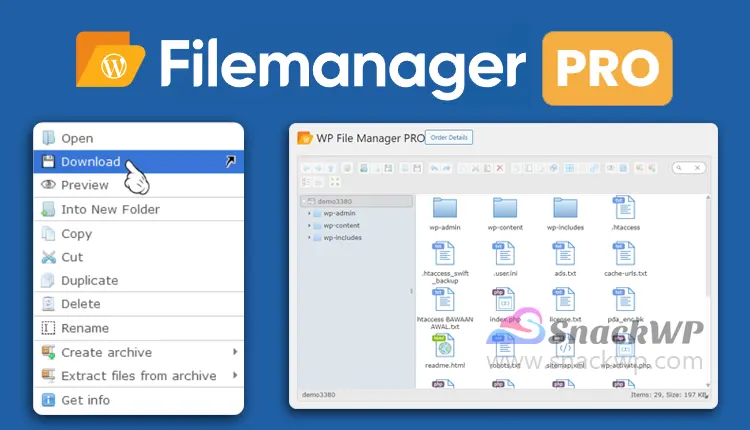Viewport: 750px width, 430px height.
Task: Click the fullscreen expand icon on the second toolbar row
Action: coord(335,182)
